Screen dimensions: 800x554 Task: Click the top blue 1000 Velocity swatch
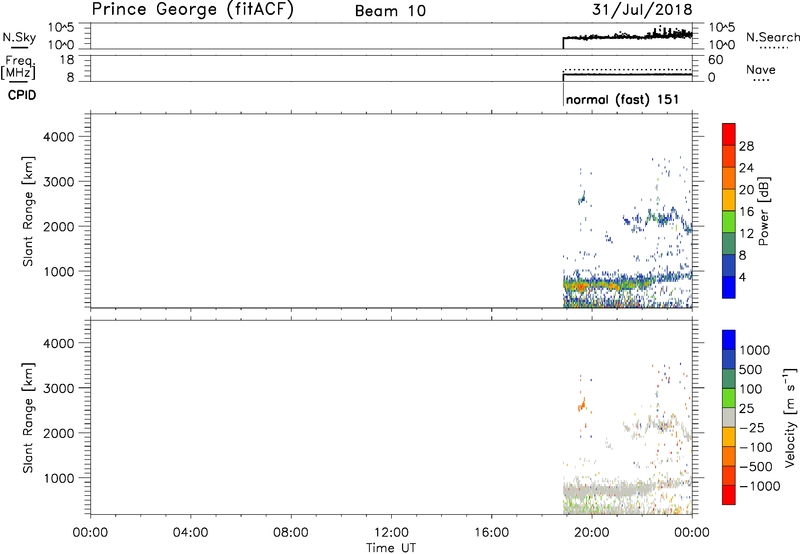coord(729,340)
